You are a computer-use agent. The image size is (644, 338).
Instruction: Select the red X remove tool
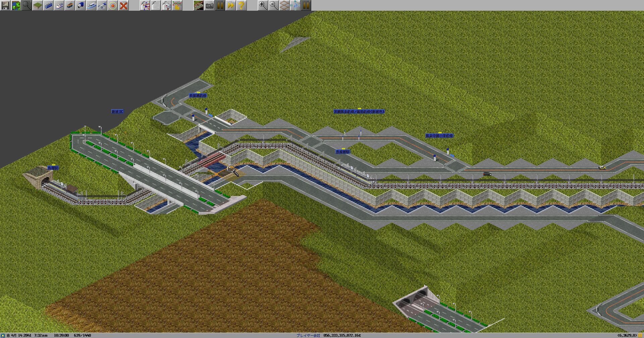123,5
